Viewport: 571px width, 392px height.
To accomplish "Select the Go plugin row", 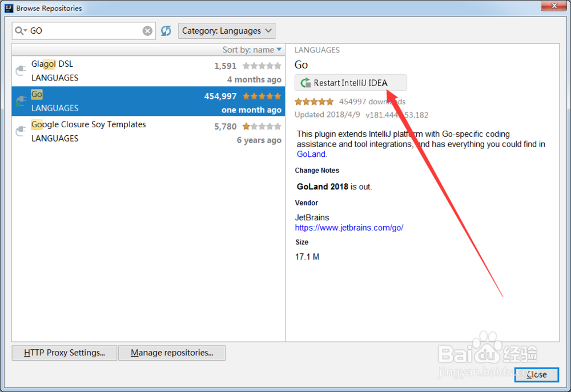I will pos(148,101).
